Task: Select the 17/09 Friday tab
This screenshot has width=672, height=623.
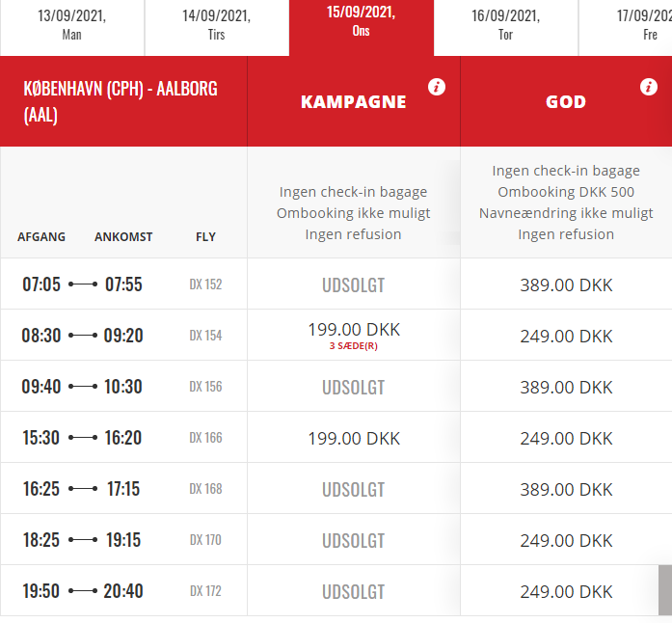Action: pos(626,28)
